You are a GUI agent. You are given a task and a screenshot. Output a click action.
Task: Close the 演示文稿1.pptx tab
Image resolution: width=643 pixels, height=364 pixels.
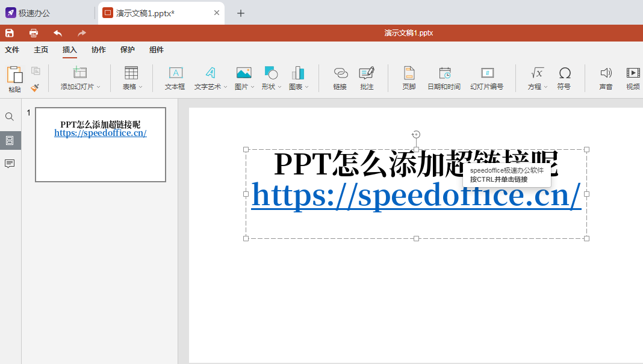(x=217, y=13)
